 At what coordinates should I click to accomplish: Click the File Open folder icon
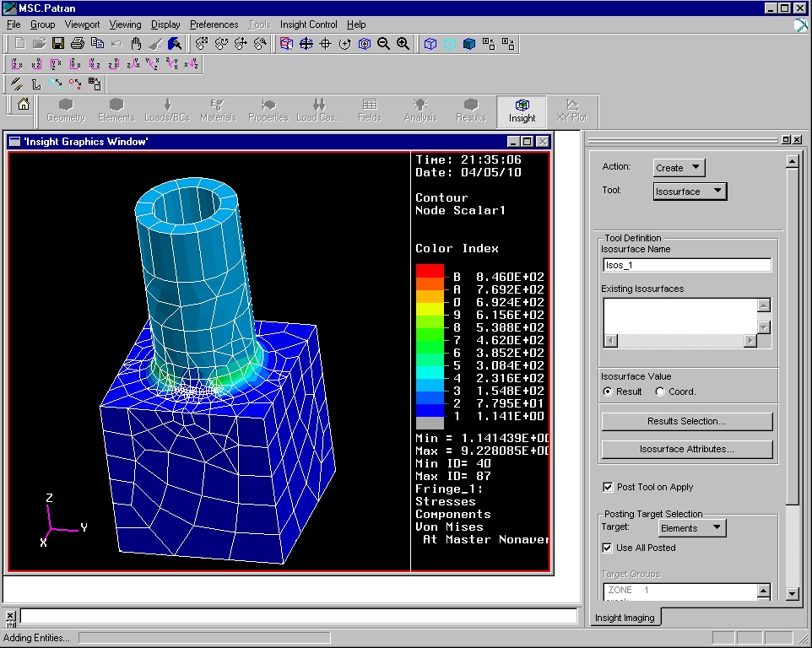tap(39, 44)
